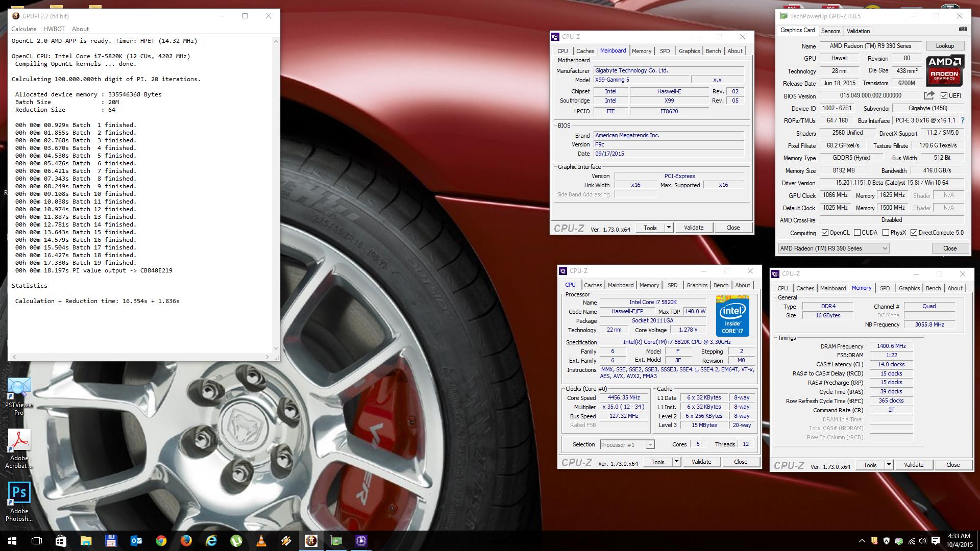This screenshot has height=551, width=980.
Task: Open Adobe Acrobat desktop shortcut
Action: [x=19, y=449]
